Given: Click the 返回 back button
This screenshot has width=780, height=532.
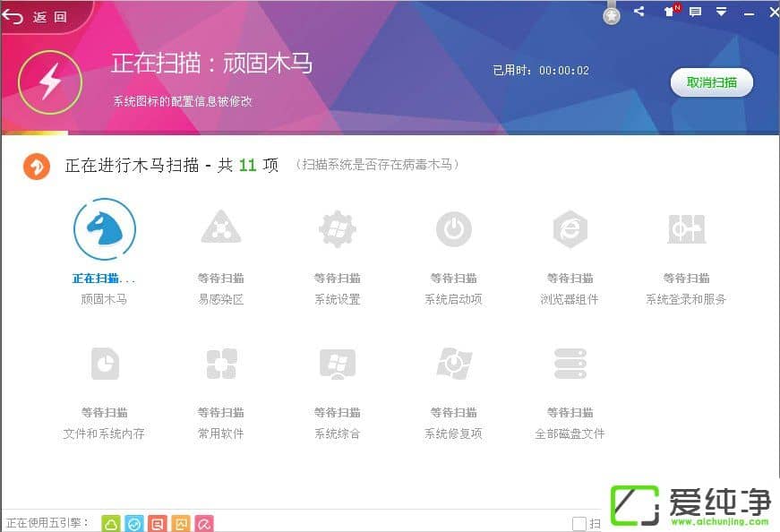Looking at the screenshot, I should coord(38,17).
